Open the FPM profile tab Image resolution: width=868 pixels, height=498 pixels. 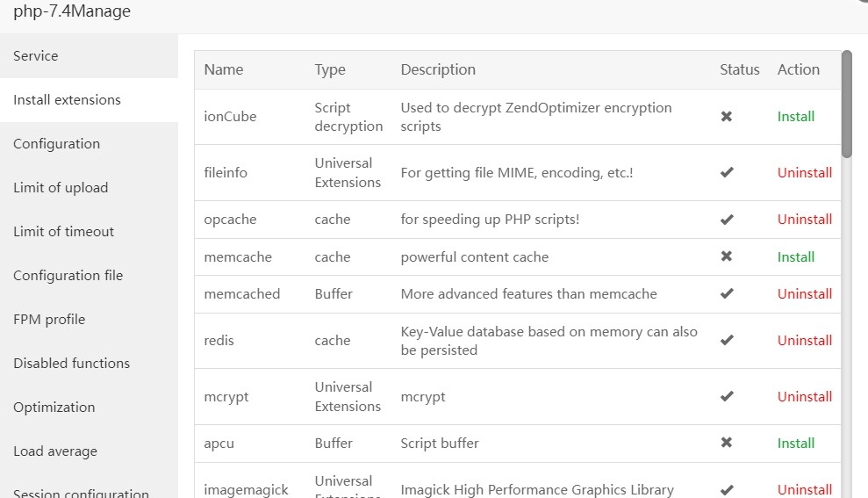point(49,320)
